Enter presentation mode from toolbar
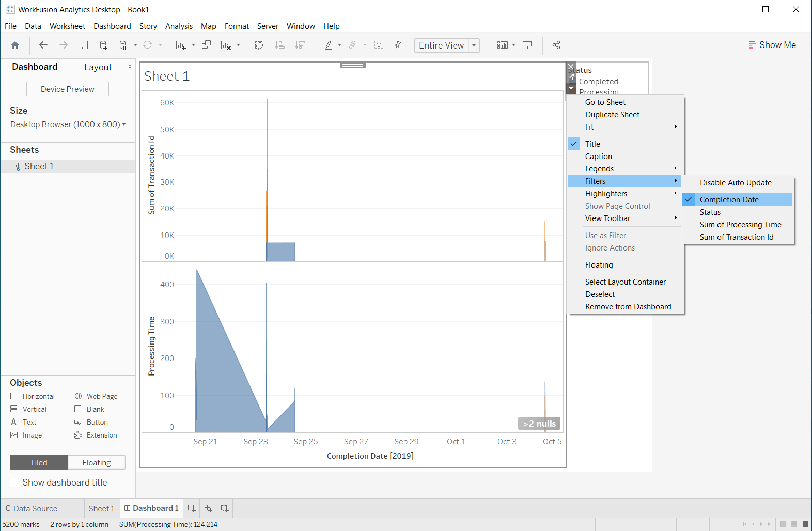 (x=528, y=45)
